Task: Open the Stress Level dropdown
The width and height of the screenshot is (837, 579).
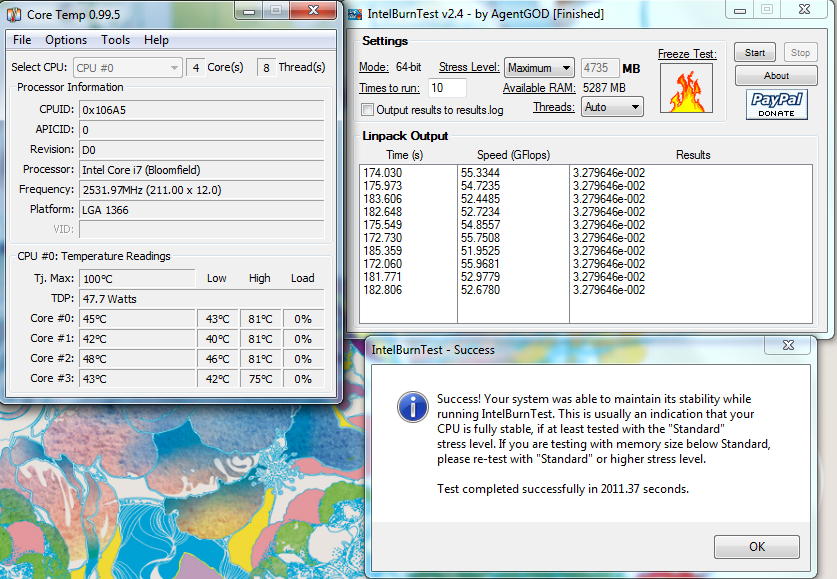Action: (539, 68)
